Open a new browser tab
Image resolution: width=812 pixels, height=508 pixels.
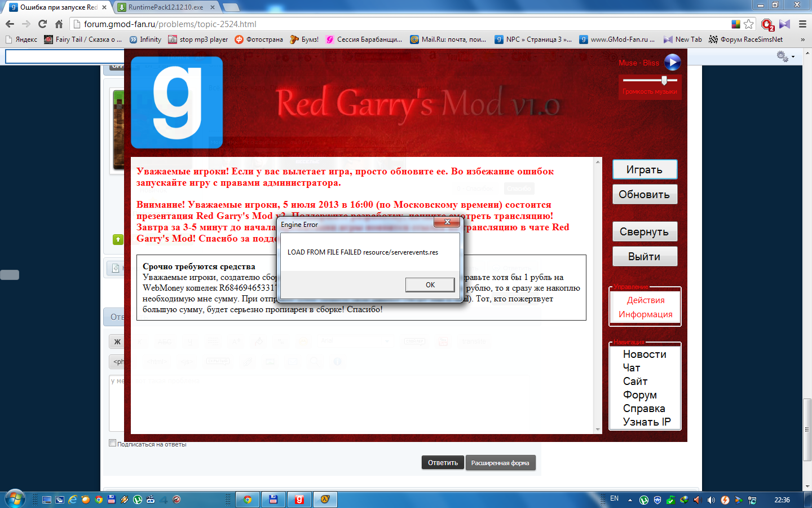[x=231, y=7]
